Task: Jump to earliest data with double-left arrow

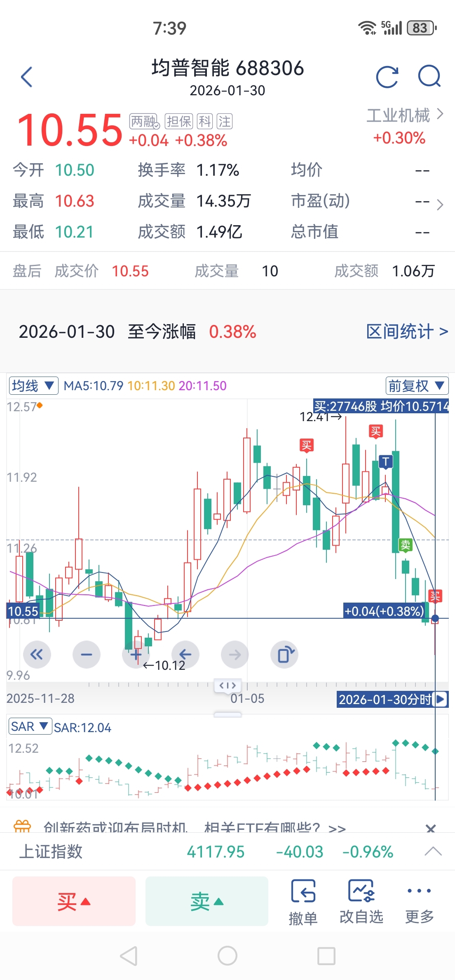Action: pyautogui.click(x=37, y=654)
